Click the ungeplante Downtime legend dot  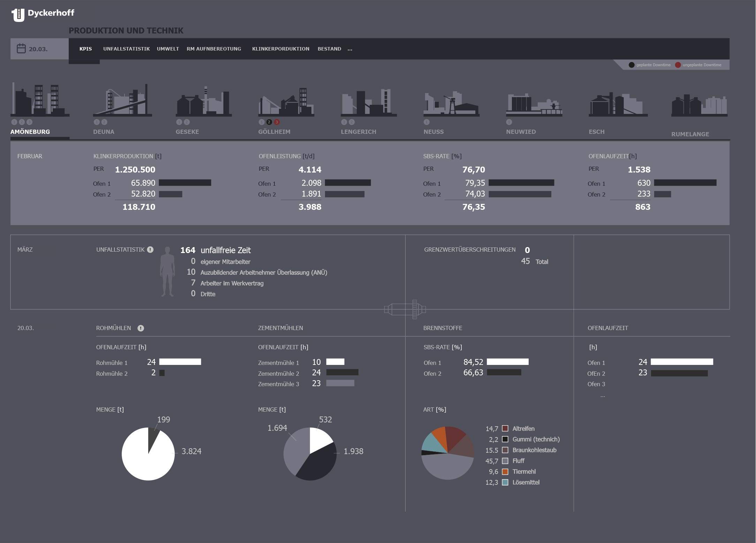pyautogui.click(x=678, y=65)
